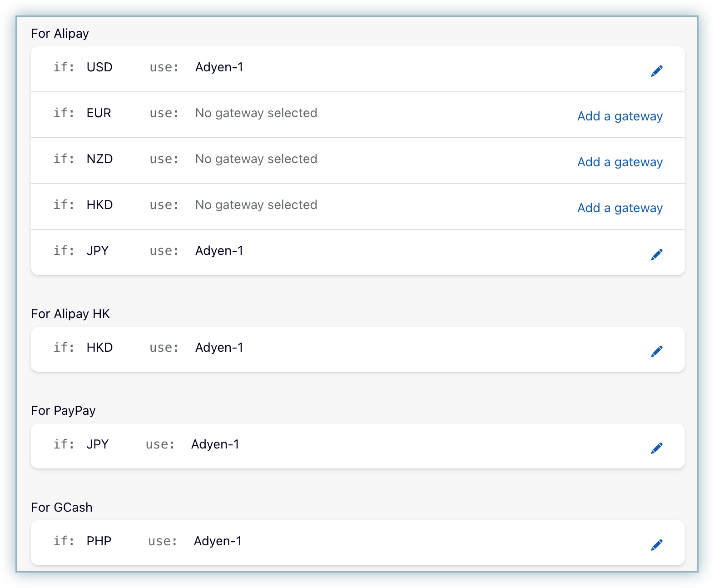Click the USD currency in the Alipay section
Screen dimensions: 714x588
coord(99,67)
